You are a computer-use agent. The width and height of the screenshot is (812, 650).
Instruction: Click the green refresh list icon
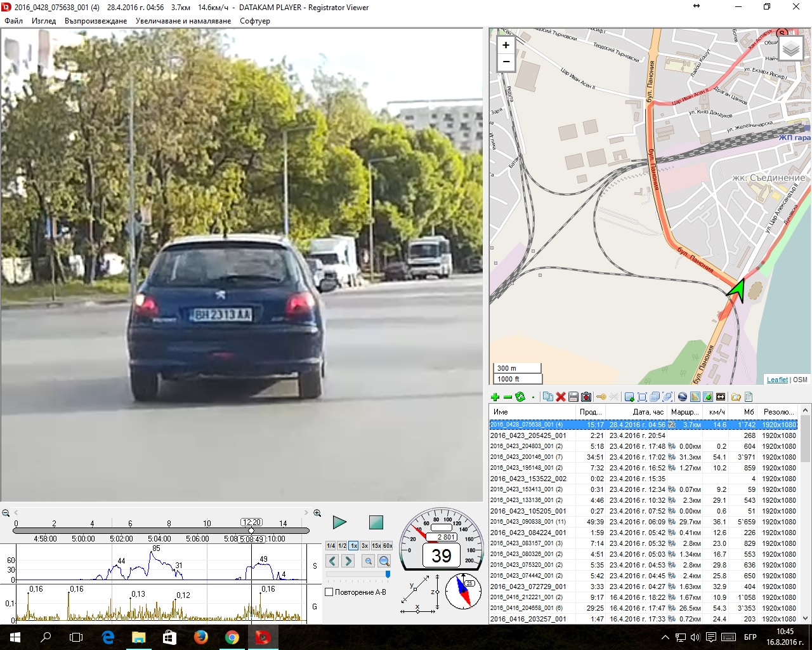click(520, 397)
